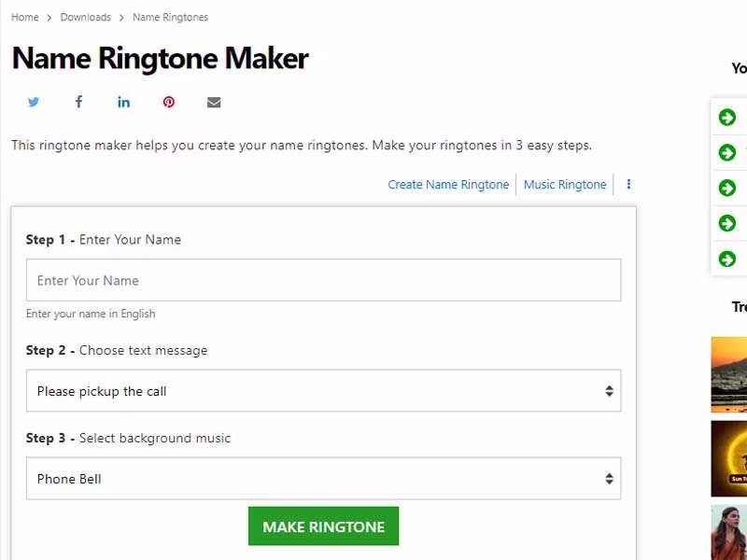Open the background music dropdown
The height and width of the screenshot is (560, 747).
coord(323,479)
